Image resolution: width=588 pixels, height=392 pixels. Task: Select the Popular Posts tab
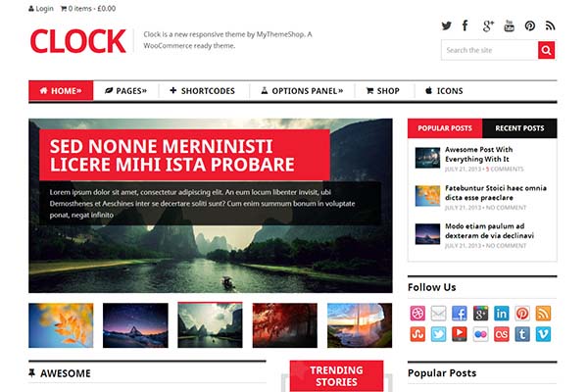coord(445,128)
